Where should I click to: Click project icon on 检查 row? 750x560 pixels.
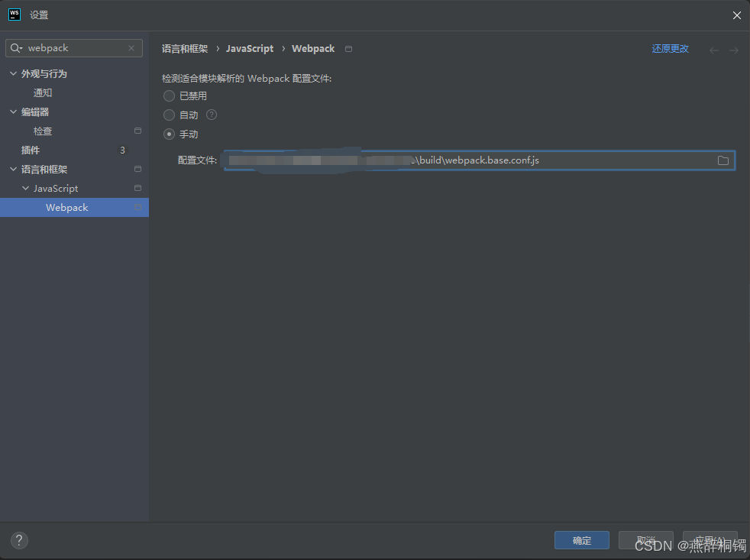137,131
